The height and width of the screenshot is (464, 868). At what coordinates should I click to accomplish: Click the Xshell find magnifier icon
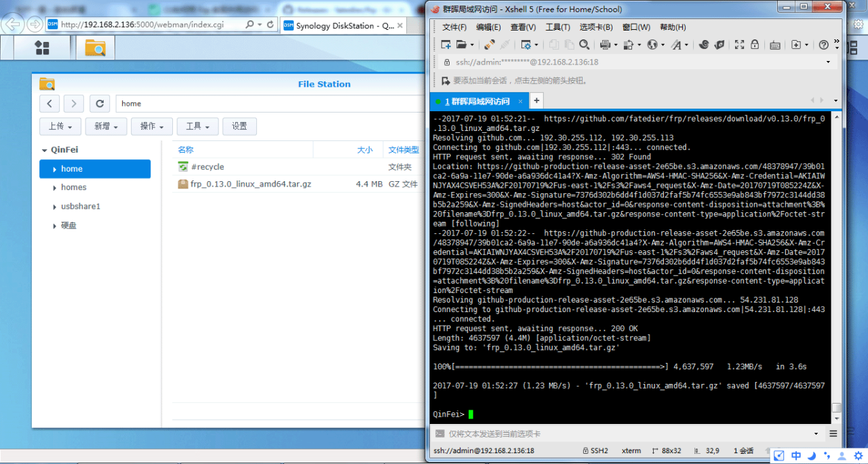click(584, 45)
